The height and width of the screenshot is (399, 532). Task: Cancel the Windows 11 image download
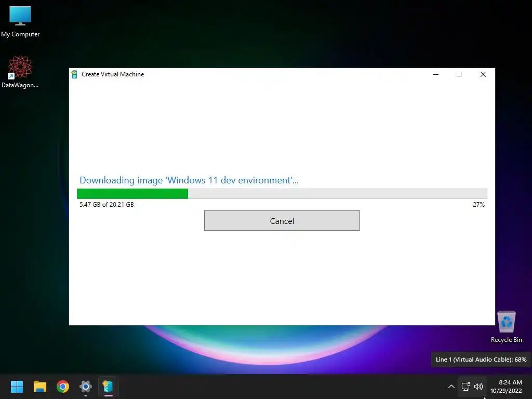(282, 220)
